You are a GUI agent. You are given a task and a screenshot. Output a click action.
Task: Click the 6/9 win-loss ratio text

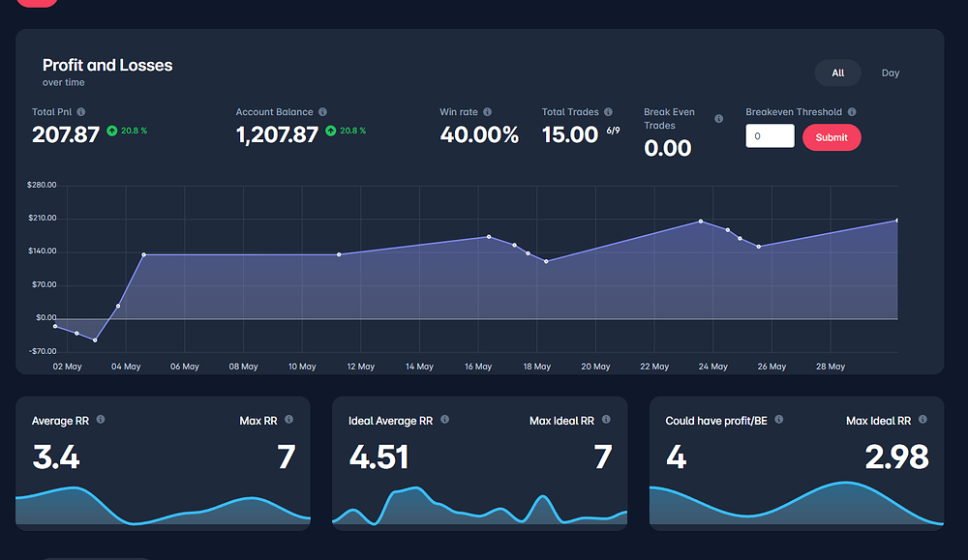(613, 131)
